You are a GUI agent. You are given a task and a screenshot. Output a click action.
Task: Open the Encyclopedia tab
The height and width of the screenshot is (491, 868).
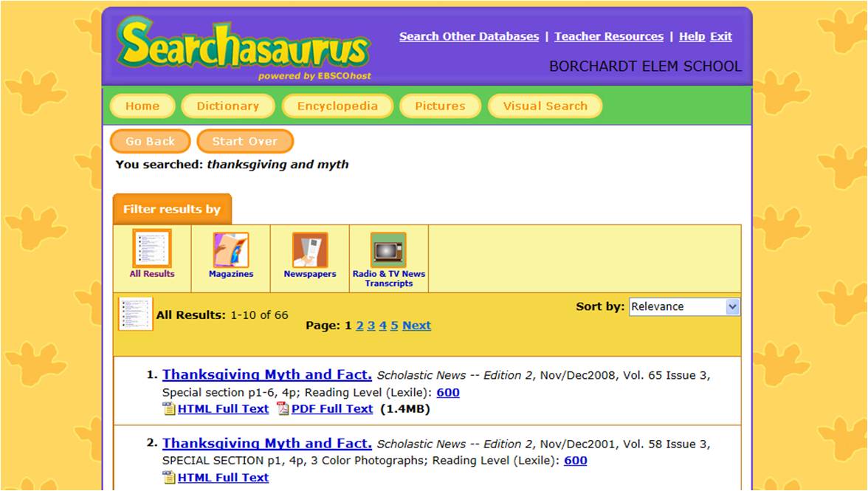point(337,106)
